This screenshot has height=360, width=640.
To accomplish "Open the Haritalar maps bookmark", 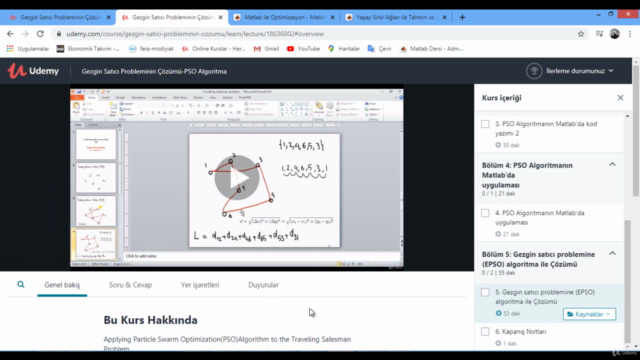I will point(344,49).
